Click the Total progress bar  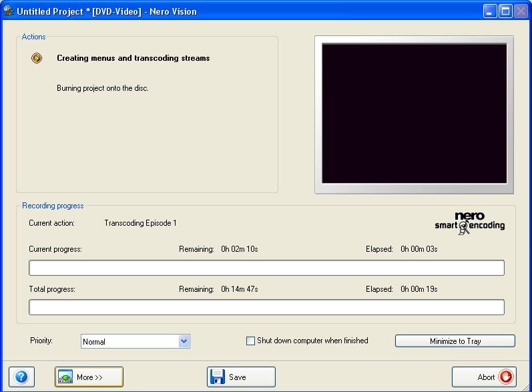click(267, 307)
